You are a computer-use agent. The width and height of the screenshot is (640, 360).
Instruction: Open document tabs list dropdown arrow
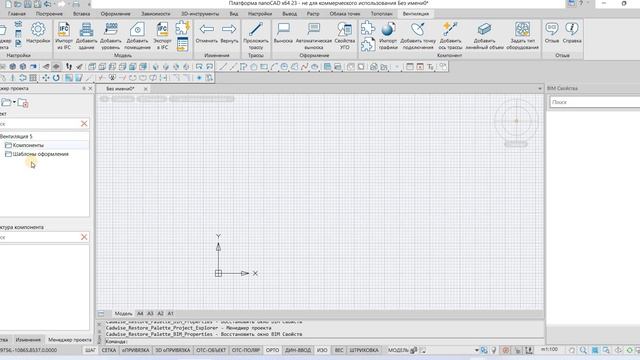(540, 89)
